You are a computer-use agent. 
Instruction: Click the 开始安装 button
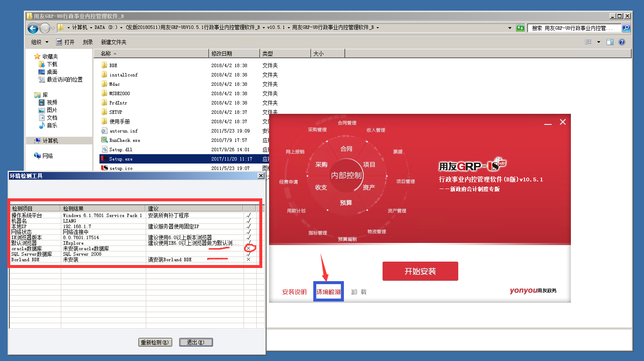coord(420,271)
